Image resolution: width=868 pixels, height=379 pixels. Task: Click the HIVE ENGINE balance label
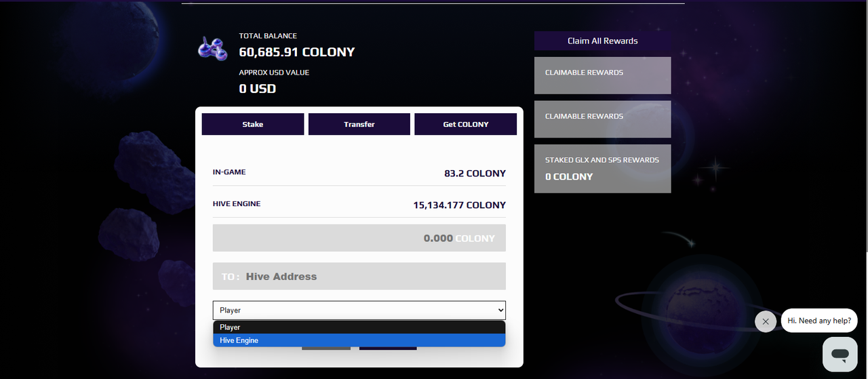[x=237, y=204]
